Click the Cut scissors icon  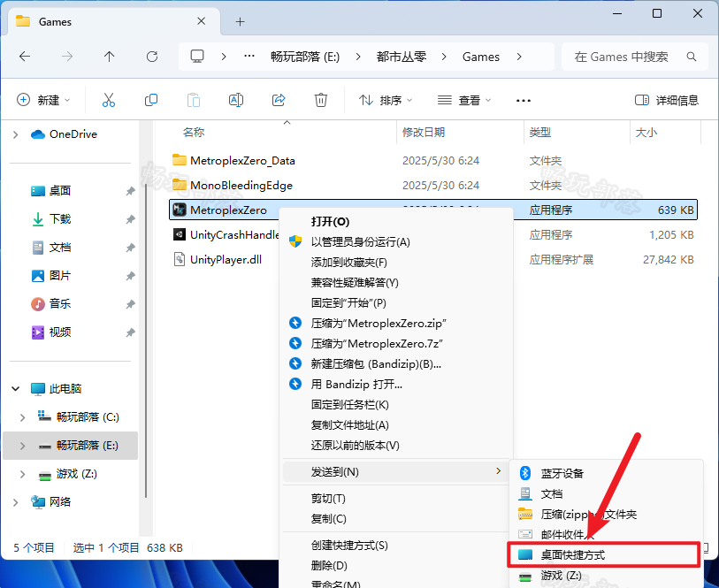pos(109,100)
